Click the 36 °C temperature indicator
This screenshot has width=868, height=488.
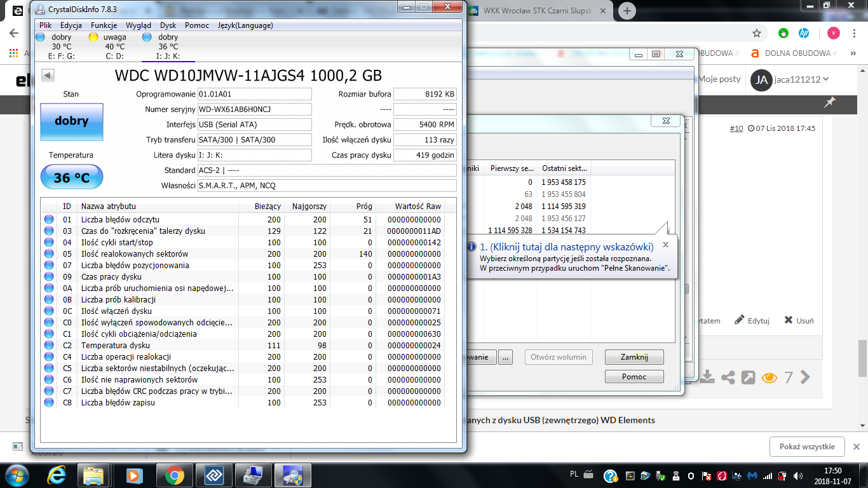point(71,177)
